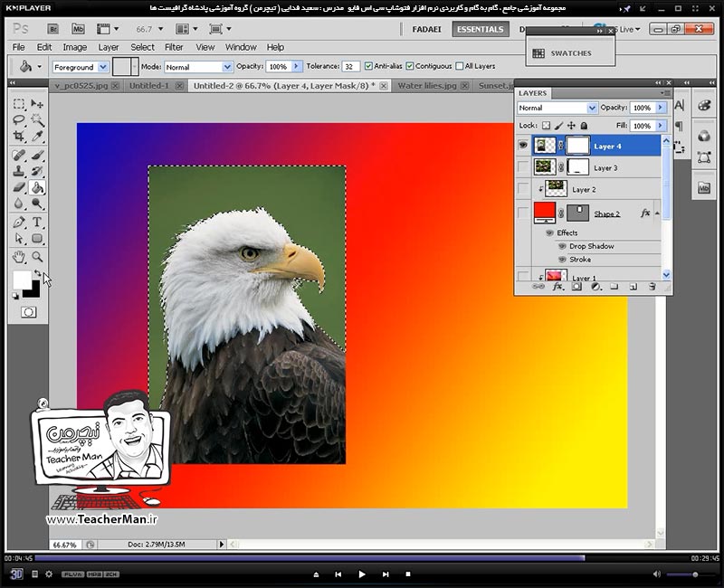This screenshot has width=724, height=588.
Task: Add layer style with fx icon
Action: tap(557, 287)
